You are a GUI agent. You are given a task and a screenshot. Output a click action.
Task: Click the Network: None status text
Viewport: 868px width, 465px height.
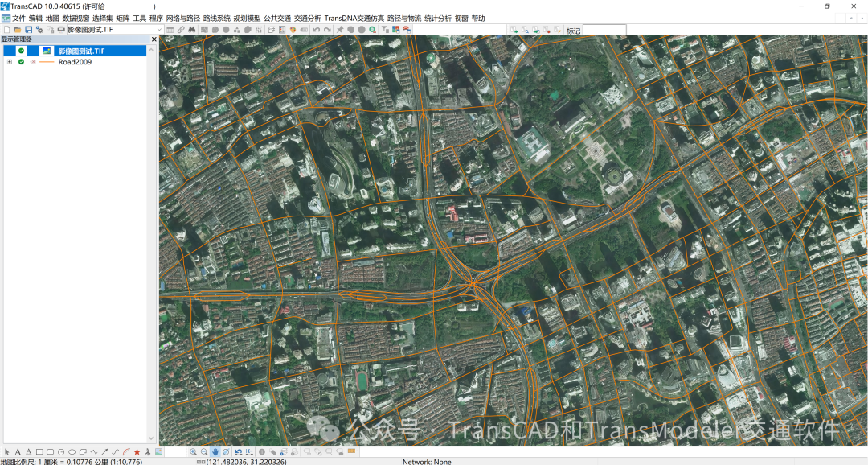[x=427, y=462]
